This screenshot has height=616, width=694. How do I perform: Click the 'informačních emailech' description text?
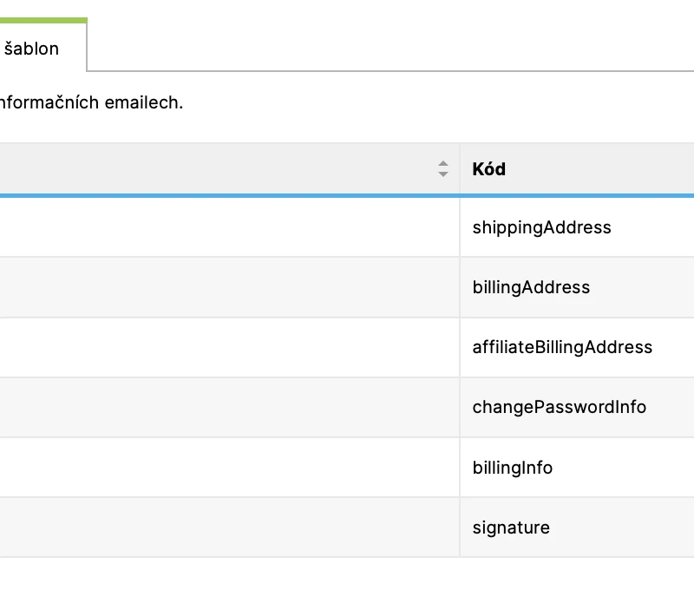coord(91,102)
